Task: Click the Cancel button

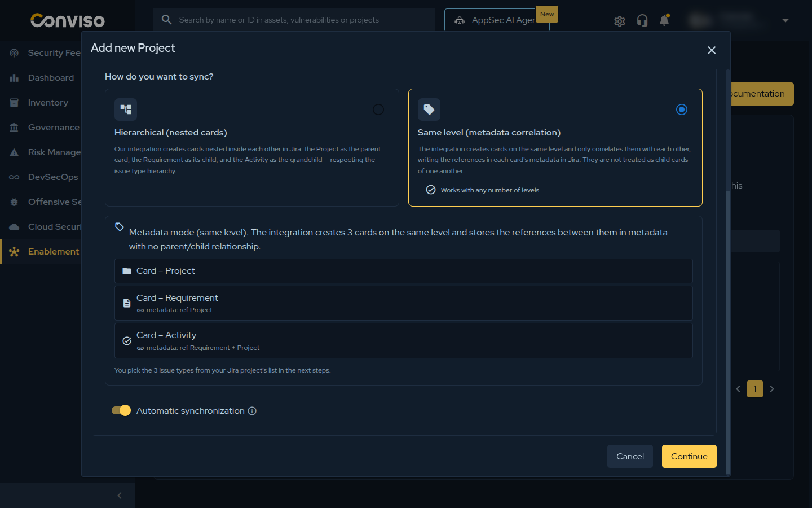Action: click(630, 457)
